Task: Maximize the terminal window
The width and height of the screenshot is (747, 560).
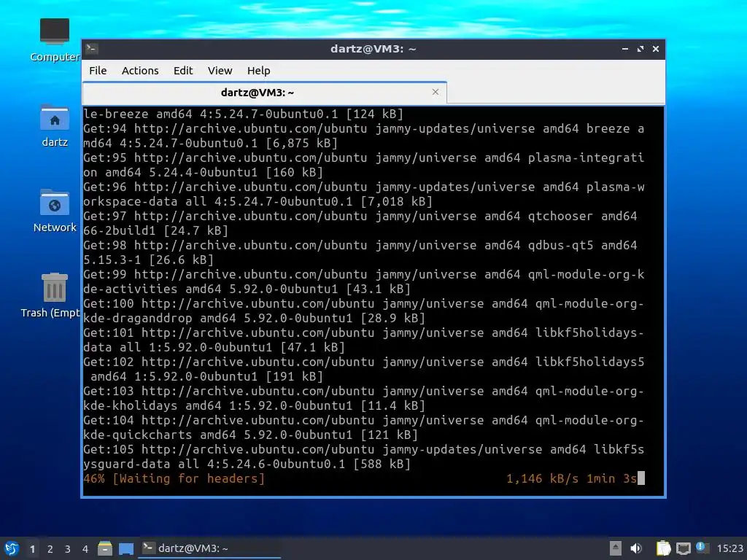Action: [x=640, y=49]
